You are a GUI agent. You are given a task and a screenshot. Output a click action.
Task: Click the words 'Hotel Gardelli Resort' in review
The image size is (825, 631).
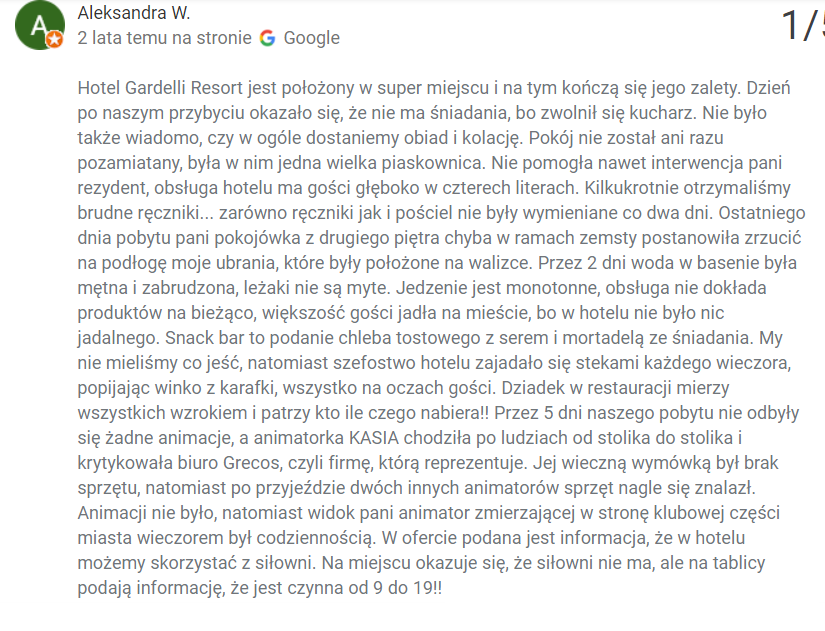[x=160, y=88]
